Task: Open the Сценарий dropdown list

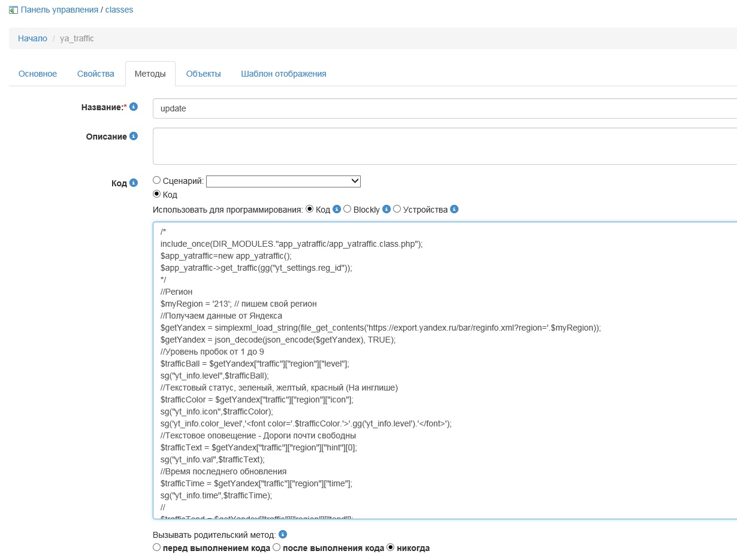Action: 283,181
